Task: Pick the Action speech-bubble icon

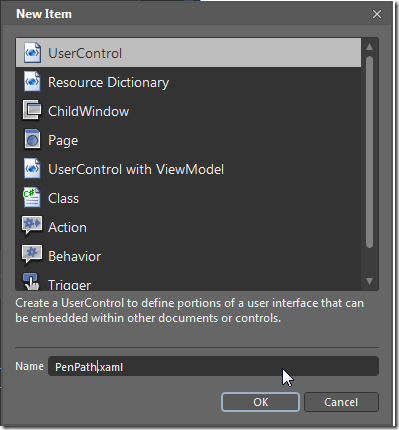Action: [32, 226]
